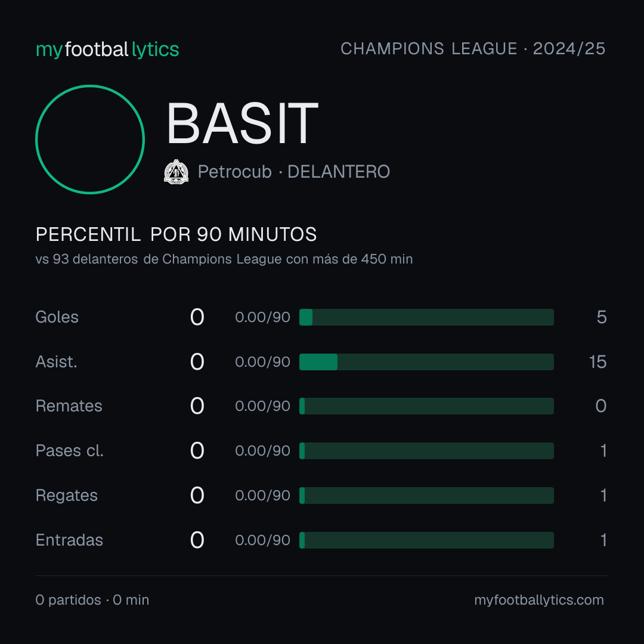Screen dimensions: 644x644
Task: Select the Petrocub team name text
Action: point(234,172)
